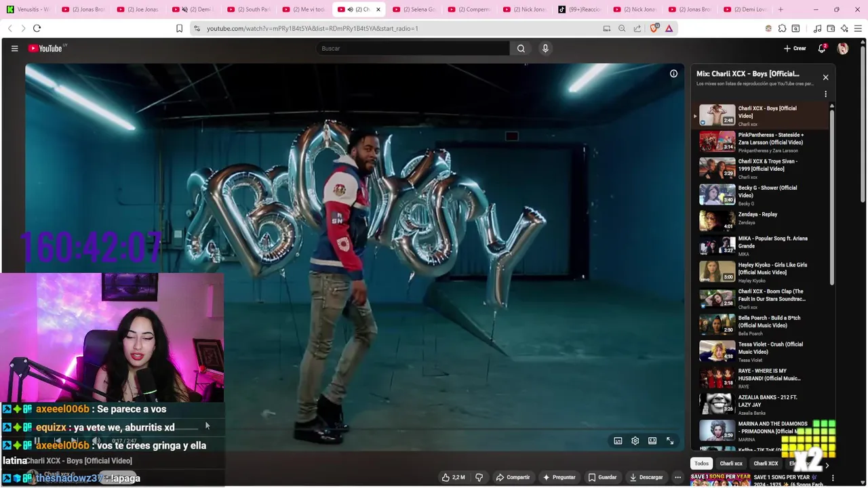
Task: Play RAYE WHERE IS MY HUSBAND!
Action: (759, 378)
